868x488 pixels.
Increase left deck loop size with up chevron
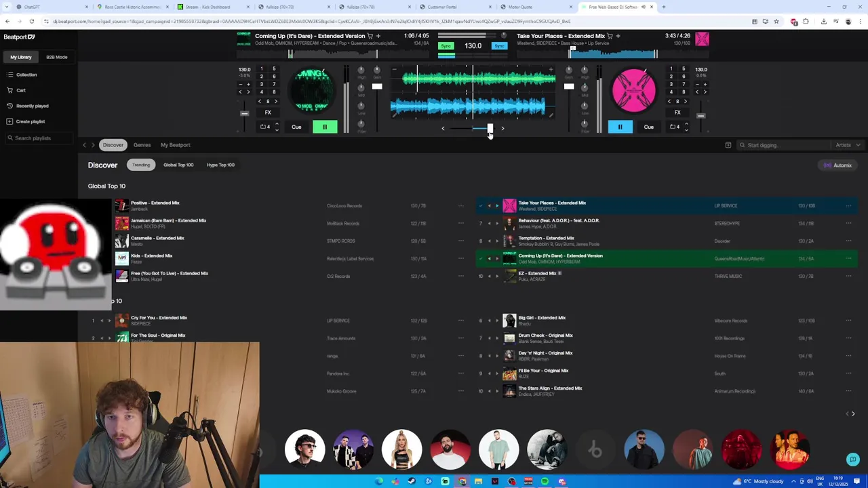[x=277, y=124]
